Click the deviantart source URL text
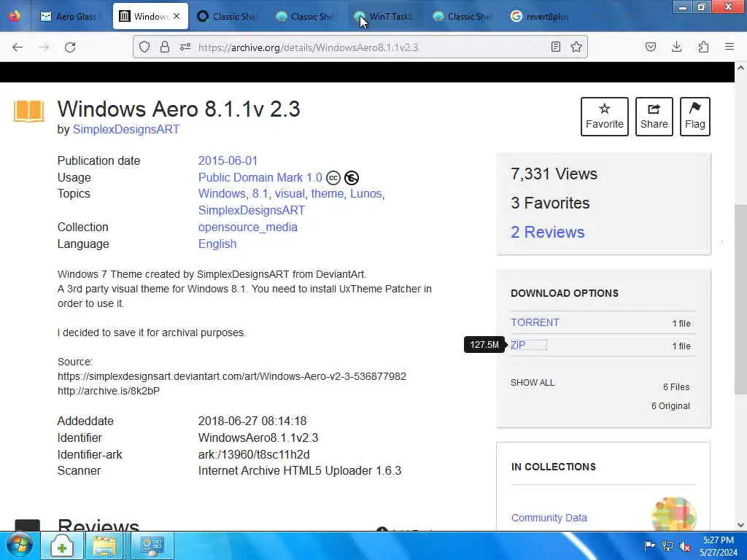 (232, 376)
